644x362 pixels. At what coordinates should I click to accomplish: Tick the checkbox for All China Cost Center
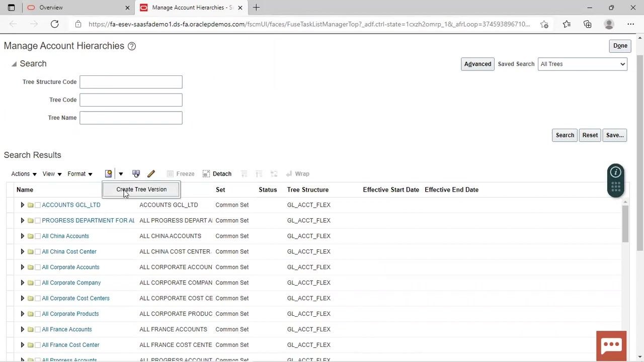pyautogui.click(x=38, y=252)
